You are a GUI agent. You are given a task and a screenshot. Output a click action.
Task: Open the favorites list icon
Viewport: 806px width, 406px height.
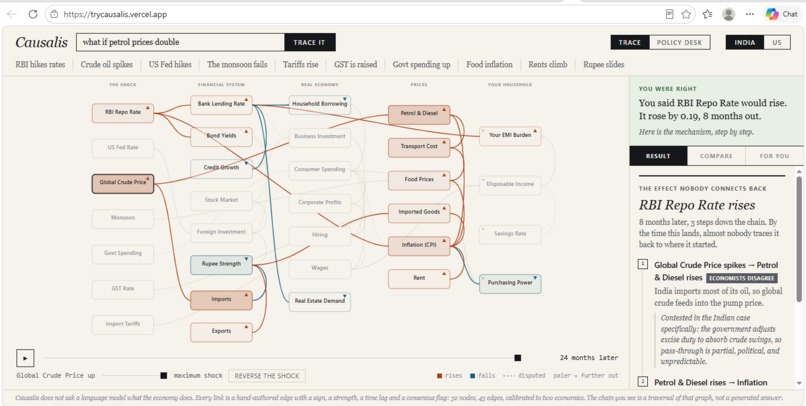point(707,14)
